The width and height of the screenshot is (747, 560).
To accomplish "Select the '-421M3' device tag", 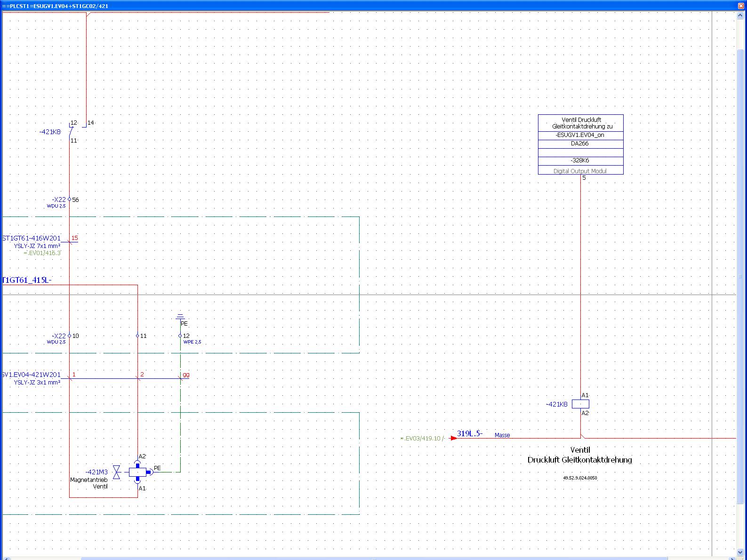I will tap(96, 472).
